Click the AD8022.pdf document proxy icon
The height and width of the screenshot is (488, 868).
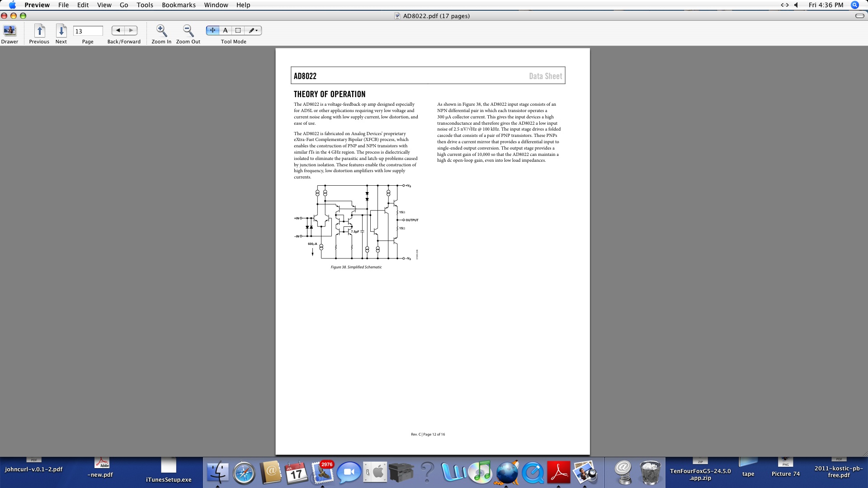tap(397, 16)
